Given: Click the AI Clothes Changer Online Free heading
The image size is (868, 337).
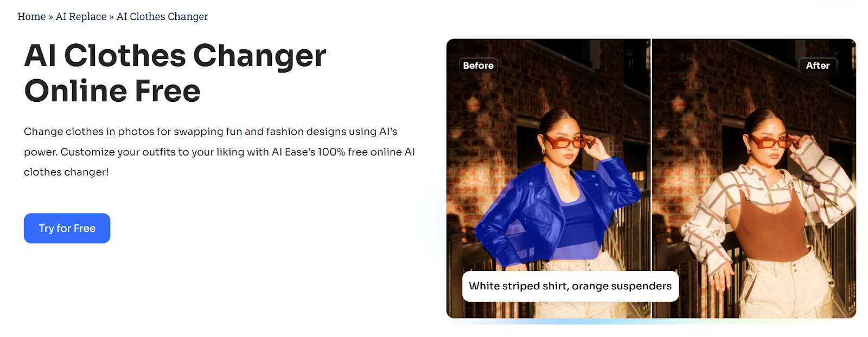Looking at the screenshot, I should point(175,73).
